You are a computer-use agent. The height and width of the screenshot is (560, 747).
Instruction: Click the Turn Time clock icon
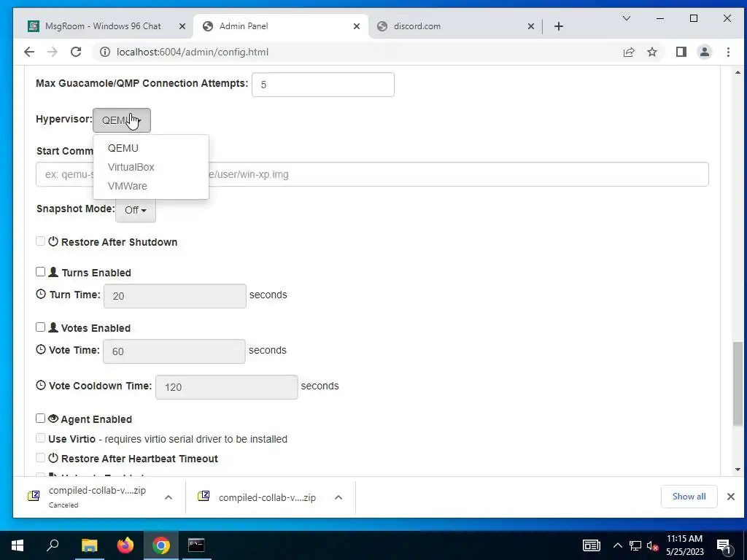tap(41, 295)
